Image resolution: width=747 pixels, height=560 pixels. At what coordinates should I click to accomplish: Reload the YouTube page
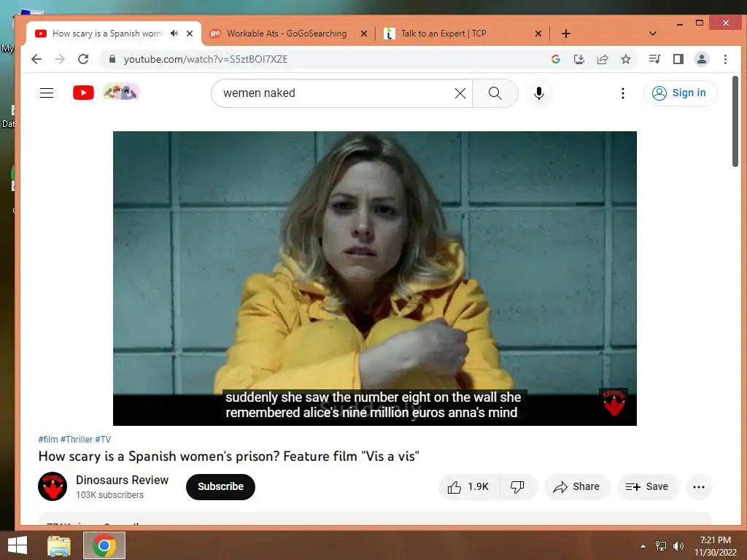(83, 59)
